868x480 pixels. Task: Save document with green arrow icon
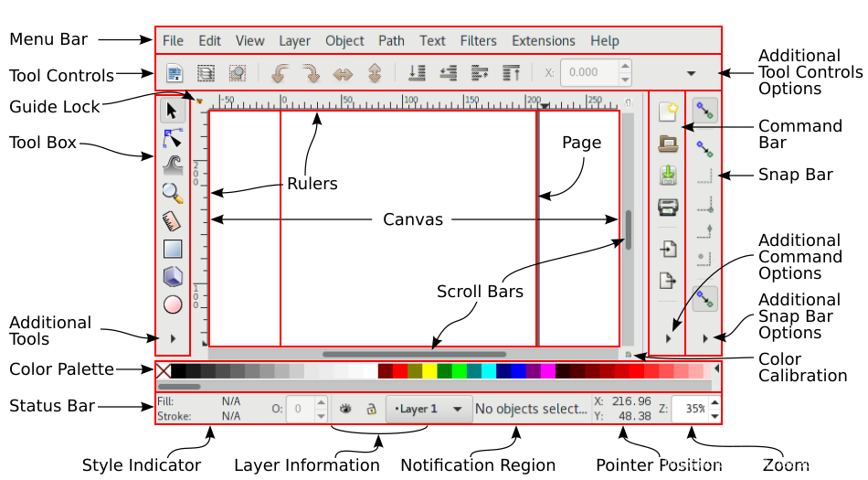click(668, 175)
